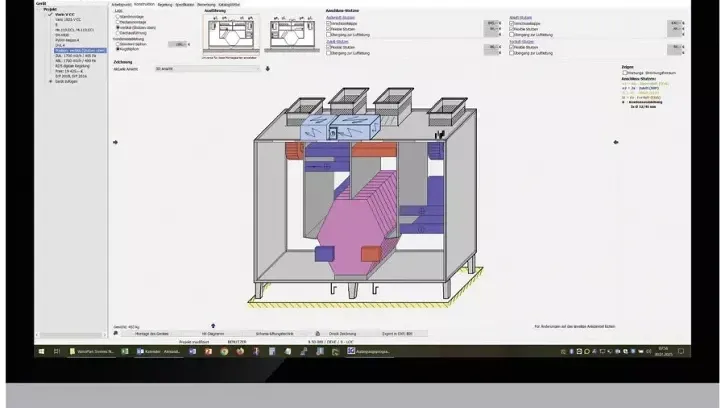The height and width of the screenshot is (408, 725).
Task: Go to the Bemerkung tab
Action: (x=206, y=5)
